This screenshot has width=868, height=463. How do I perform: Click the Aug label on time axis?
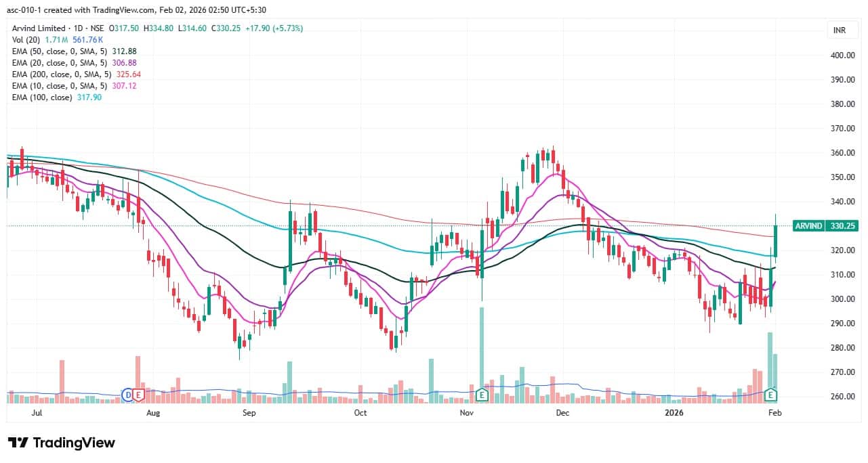[154, 412]
